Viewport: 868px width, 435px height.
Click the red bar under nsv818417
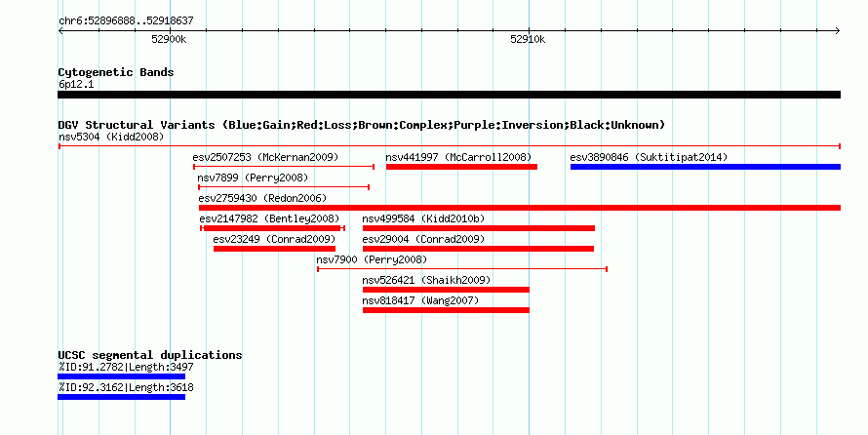click(x=446, y=310)
